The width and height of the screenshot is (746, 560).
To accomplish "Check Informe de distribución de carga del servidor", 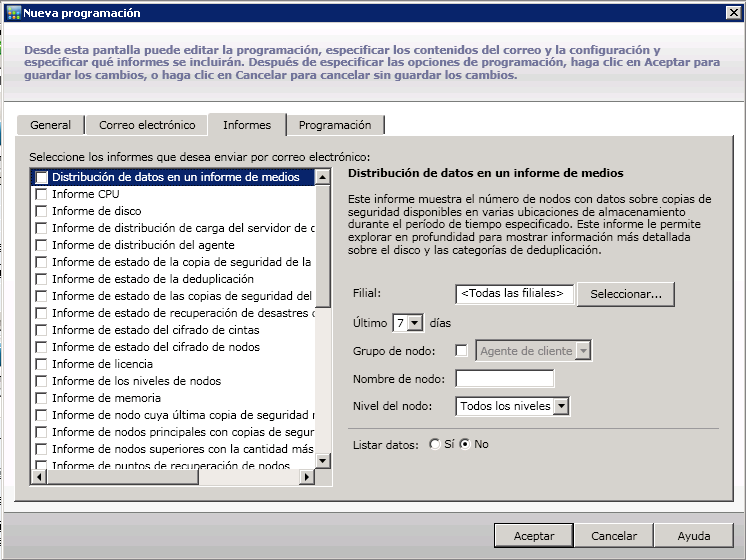I will 41,228.
